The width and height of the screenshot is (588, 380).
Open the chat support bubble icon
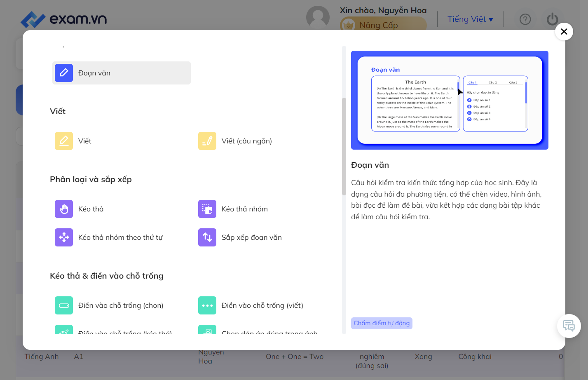coord(569,326)
